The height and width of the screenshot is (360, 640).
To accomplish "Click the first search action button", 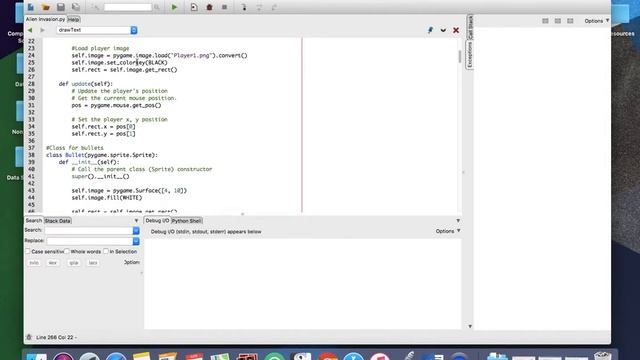I will 34,263.
